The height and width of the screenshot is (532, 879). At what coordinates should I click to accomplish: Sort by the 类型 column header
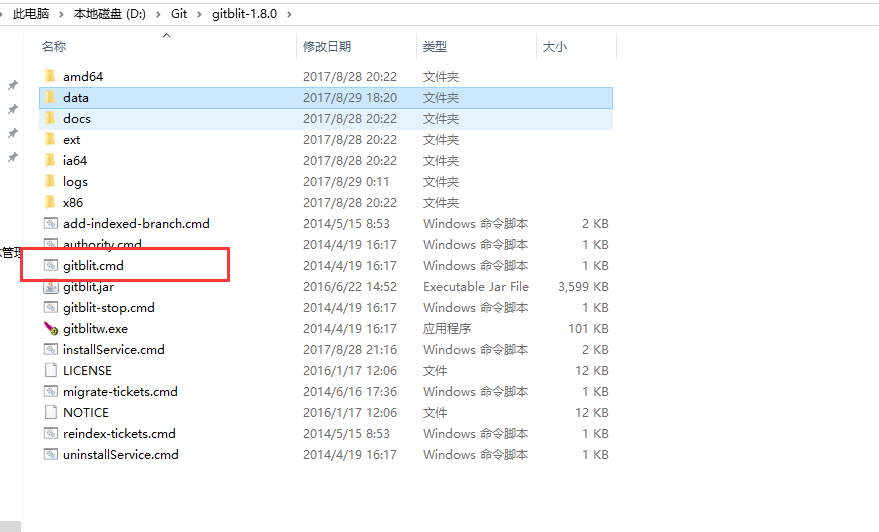tap(434, 47)
